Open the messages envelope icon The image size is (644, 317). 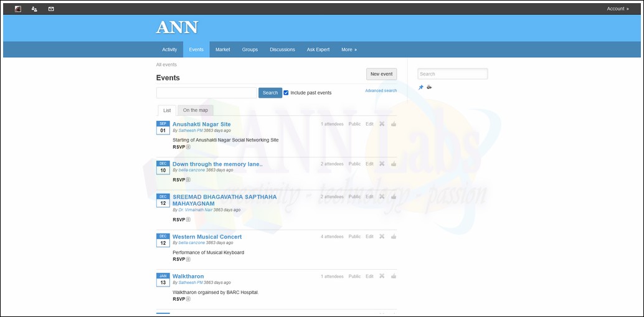point(51,9)
